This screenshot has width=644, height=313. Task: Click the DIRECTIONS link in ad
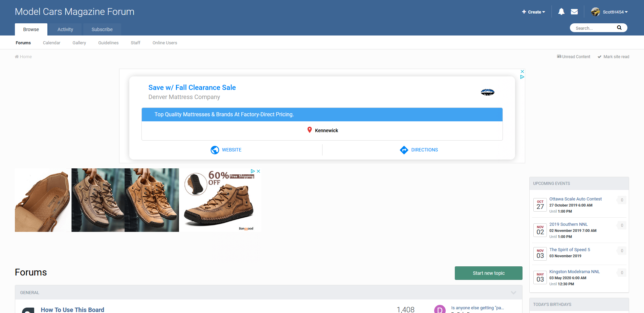[x=425, y=150]
